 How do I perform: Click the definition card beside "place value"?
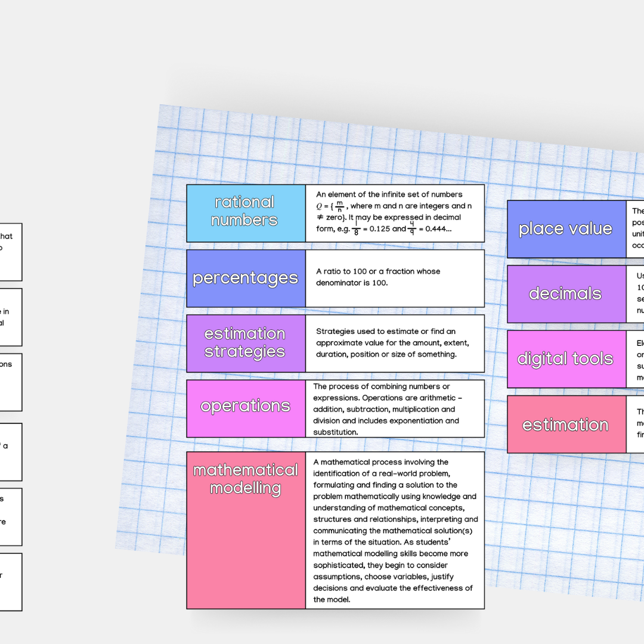click(636, 230)
